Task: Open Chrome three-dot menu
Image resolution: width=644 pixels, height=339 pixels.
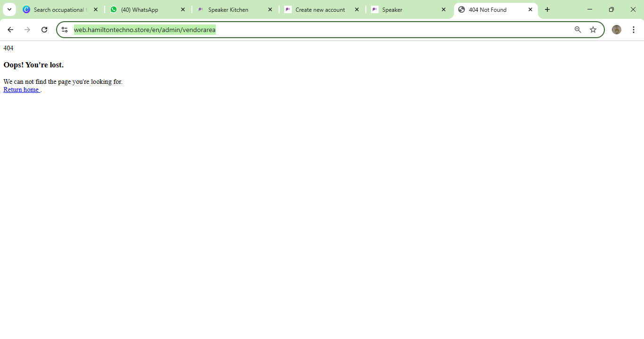Action: click(x=634, y=30)
